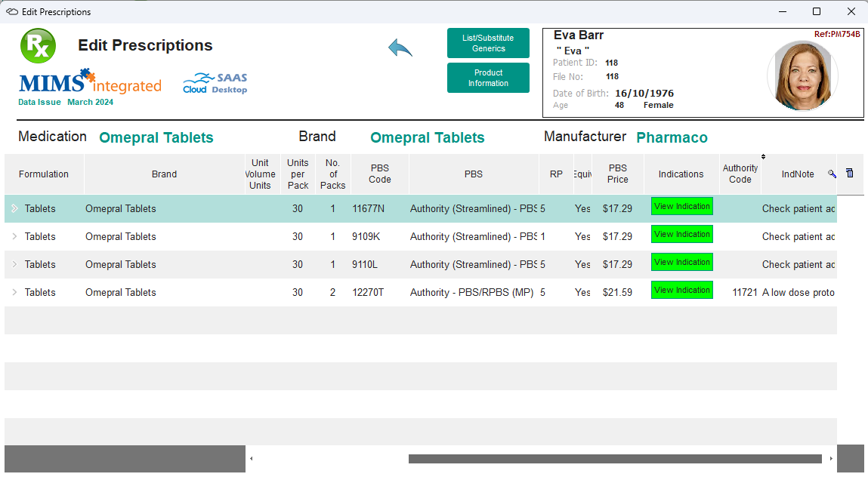Image resolution: width=868 pixels, height=477 pixels.
Task: Maximize the Edit Prescriptions window
Action: click(x=817, y=11)
